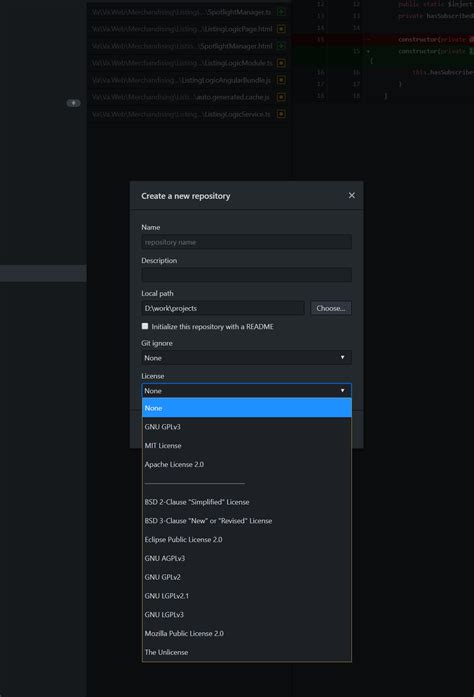Click the Description input field
This screenshot has width=474, height=697.
click(246, 275)
